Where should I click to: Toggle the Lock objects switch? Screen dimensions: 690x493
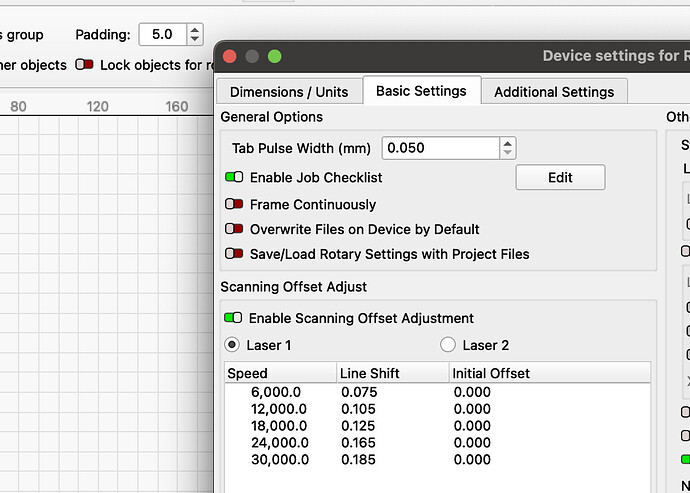[x=85, y=65]
